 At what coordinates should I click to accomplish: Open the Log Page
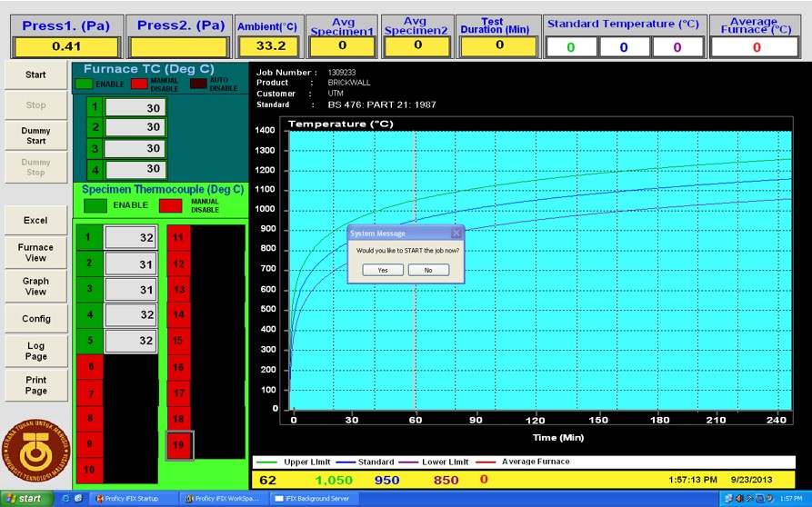tap(35, 352)
